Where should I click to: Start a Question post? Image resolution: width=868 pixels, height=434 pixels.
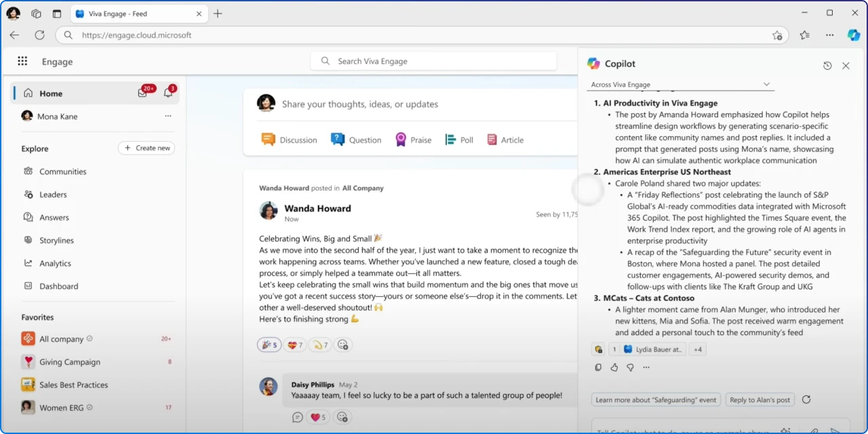point(356,140)
